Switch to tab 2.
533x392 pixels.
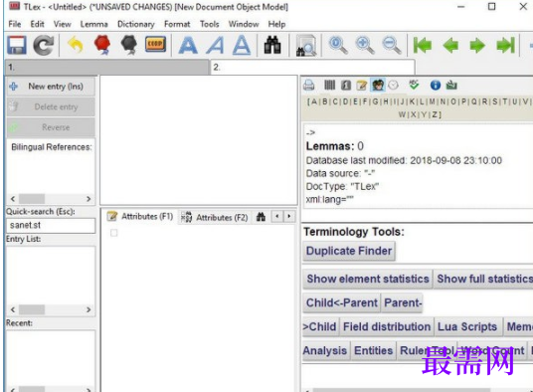[x=312, y=67]
